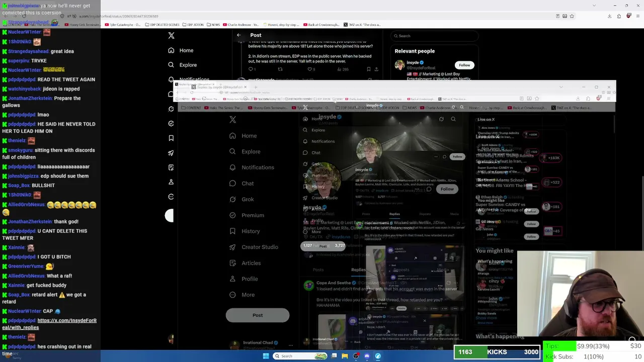Open the Creator Studio icon in the collapsed sidebar
This screenshot has width=644, height=362.
pos(171,153)
